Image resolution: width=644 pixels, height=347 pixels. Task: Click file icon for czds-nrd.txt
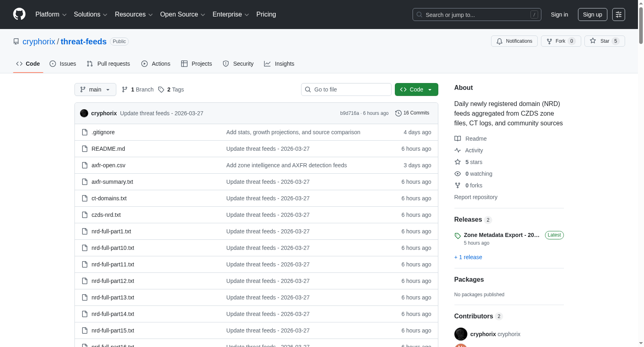coord(85,215)
